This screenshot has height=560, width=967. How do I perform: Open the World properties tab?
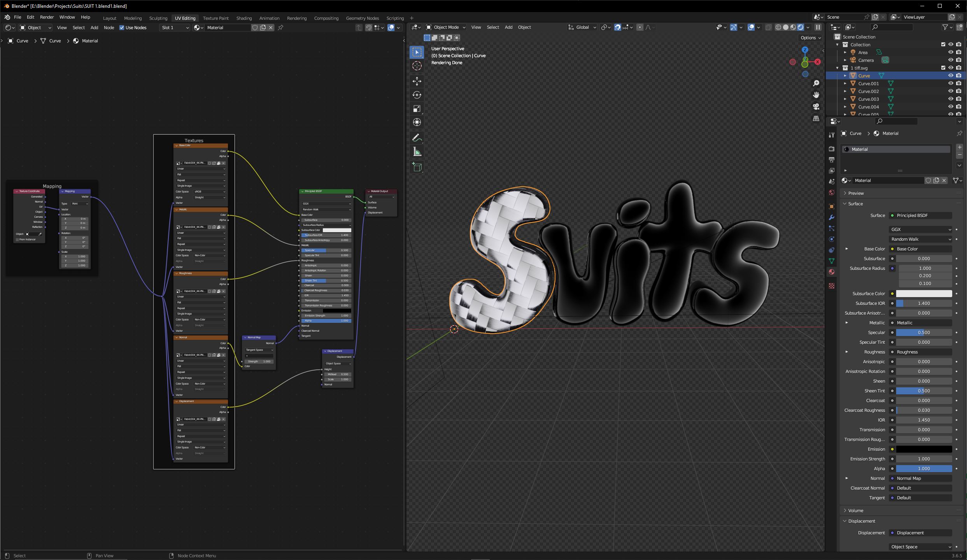point(832,192)
